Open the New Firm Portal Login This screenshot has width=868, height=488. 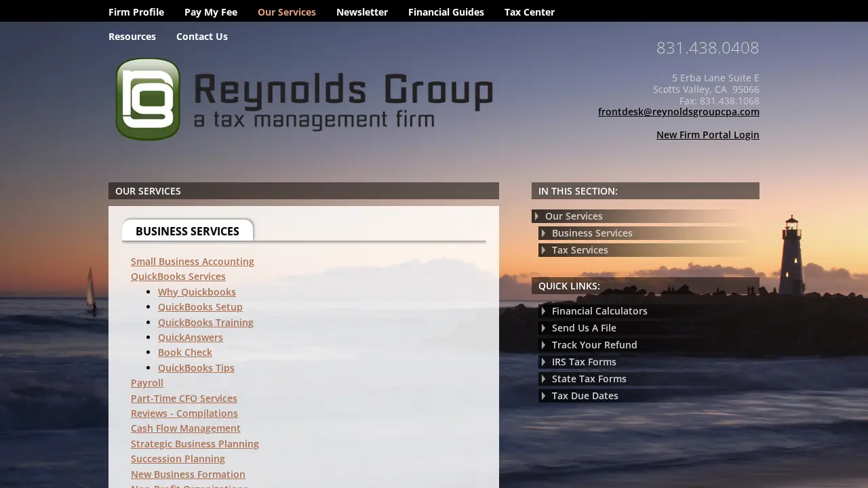pos(708,135)
